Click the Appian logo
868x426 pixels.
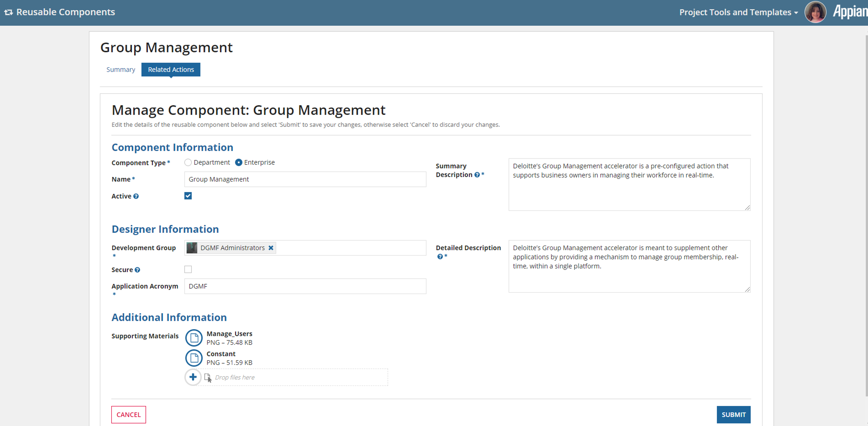click(850, 12)
